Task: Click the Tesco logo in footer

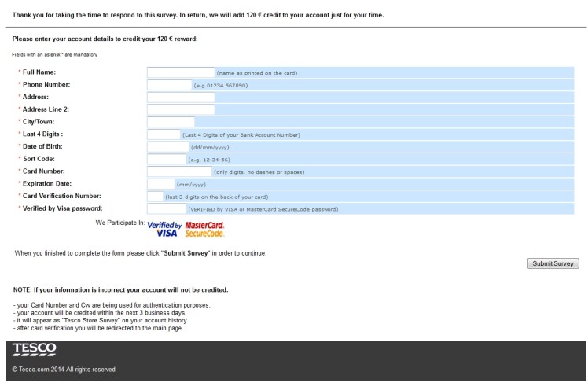Action: 34,350
